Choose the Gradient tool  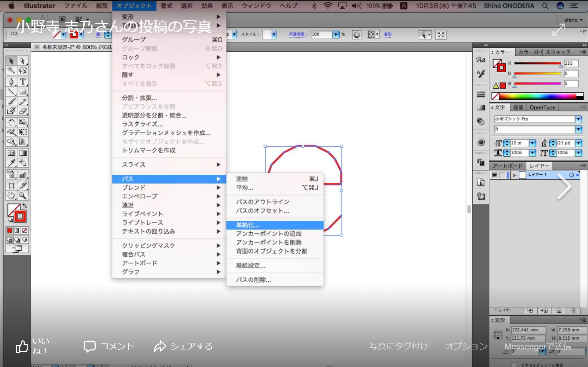[23, 153]
